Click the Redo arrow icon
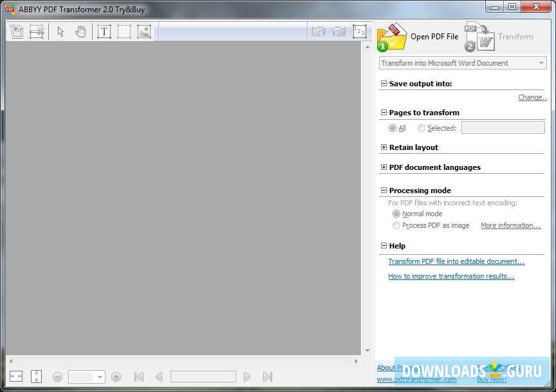Viewport: 556px width, 392px height. pos(339,32)
